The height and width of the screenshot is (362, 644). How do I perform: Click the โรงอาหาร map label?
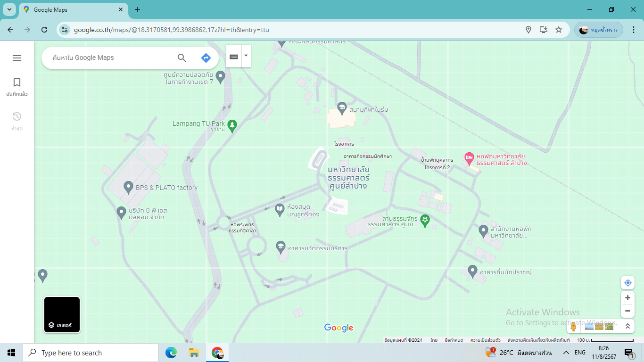click(344, 144)
